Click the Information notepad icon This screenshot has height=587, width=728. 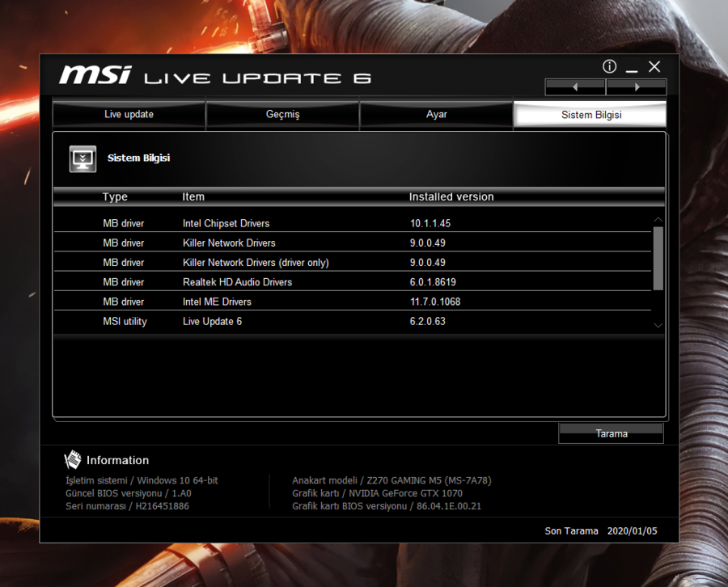coord(73,460)
